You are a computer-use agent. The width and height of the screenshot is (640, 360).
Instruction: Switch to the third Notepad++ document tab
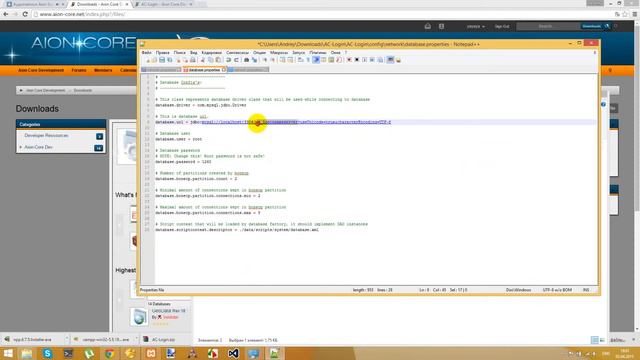[x=248, y=70]
